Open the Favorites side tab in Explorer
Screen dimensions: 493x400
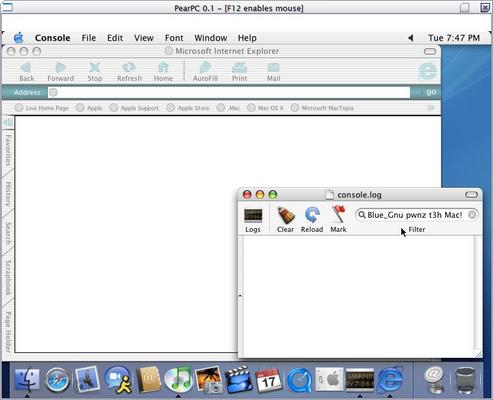click(x=8, y=150)
